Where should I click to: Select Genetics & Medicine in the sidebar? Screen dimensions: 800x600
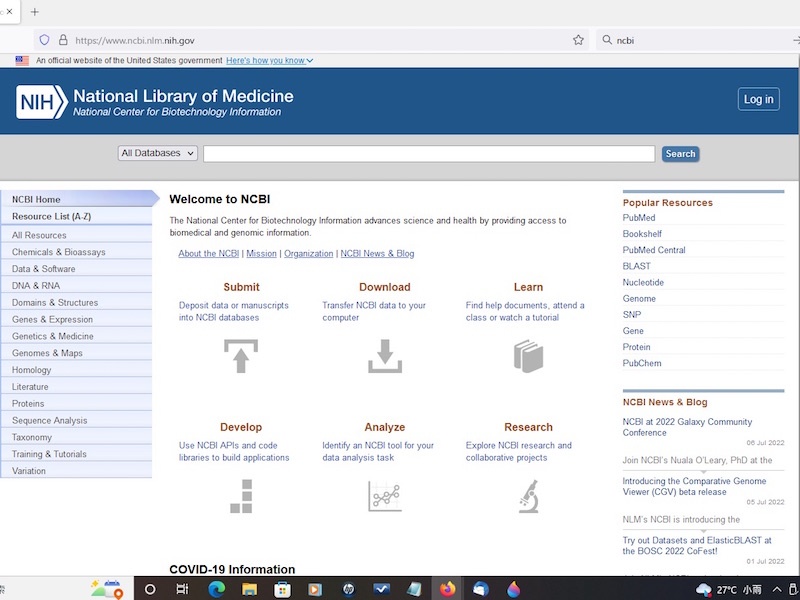coord(77,336)
